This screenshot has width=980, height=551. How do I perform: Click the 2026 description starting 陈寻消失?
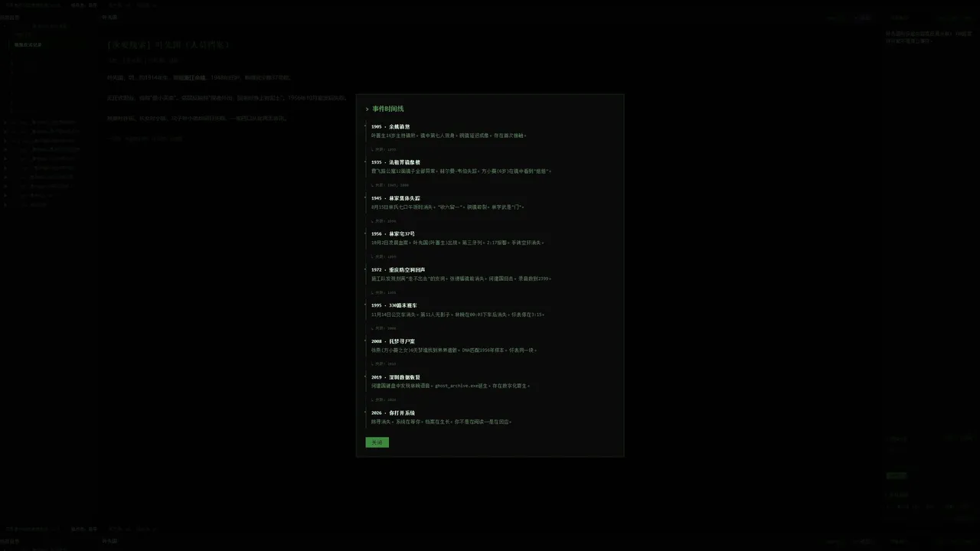pos(441,422)
